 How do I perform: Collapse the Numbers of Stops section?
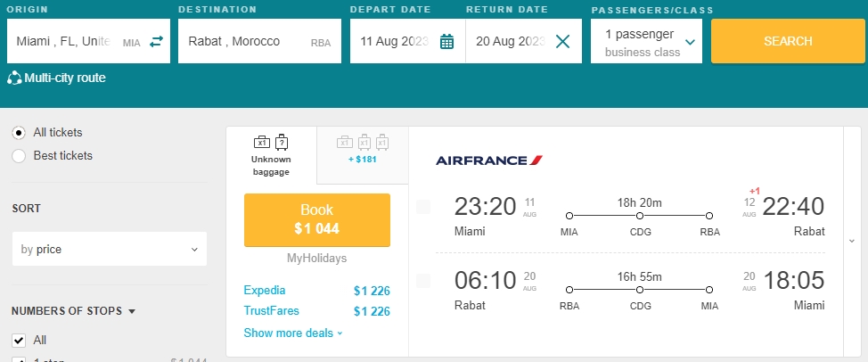(x=132, y=311)
